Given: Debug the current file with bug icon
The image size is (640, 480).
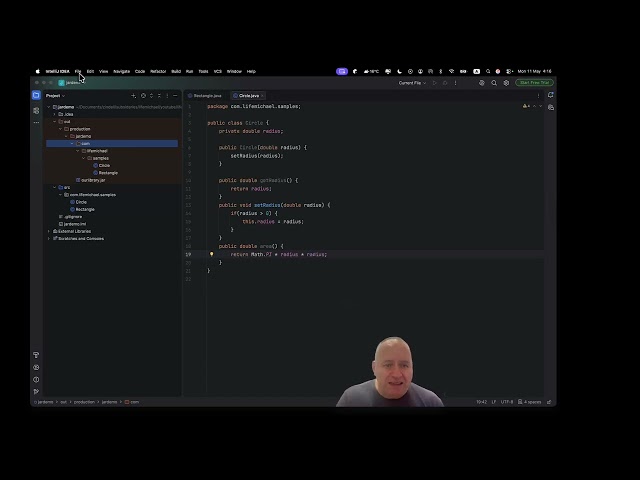Looking at the screenshot, I should click(x=445, y=83).
